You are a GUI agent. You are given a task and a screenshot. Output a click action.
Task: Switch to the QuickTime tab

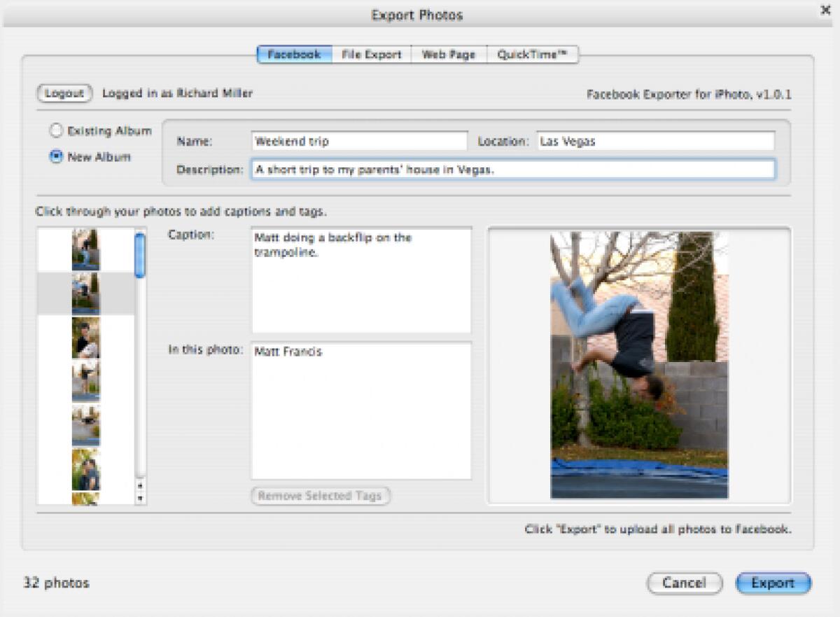click(533, 55)
